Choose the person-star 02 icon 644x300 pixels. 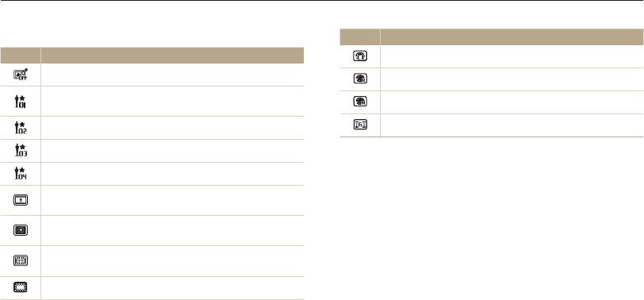click(20, 128)
